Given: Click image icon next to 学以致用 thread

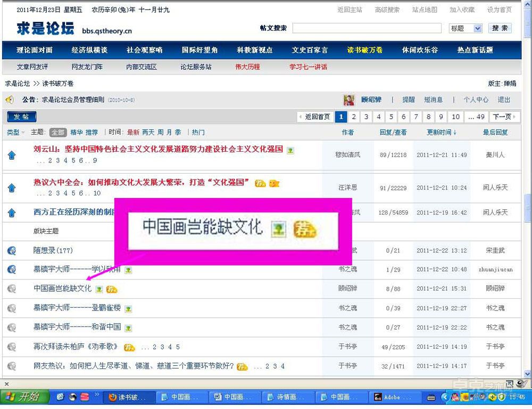Looking at the screenshot, I should (128, 271).
